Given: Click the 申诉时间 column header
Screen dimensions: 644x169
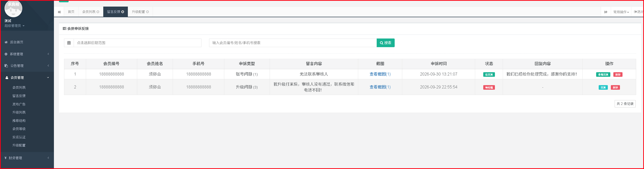Looking at the screenshot, I should 439,64.
